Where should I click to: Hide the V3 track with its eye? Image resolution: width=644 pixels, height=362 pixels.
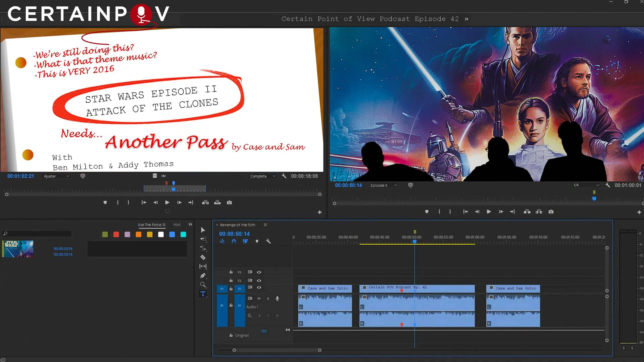tap(259, 272)
